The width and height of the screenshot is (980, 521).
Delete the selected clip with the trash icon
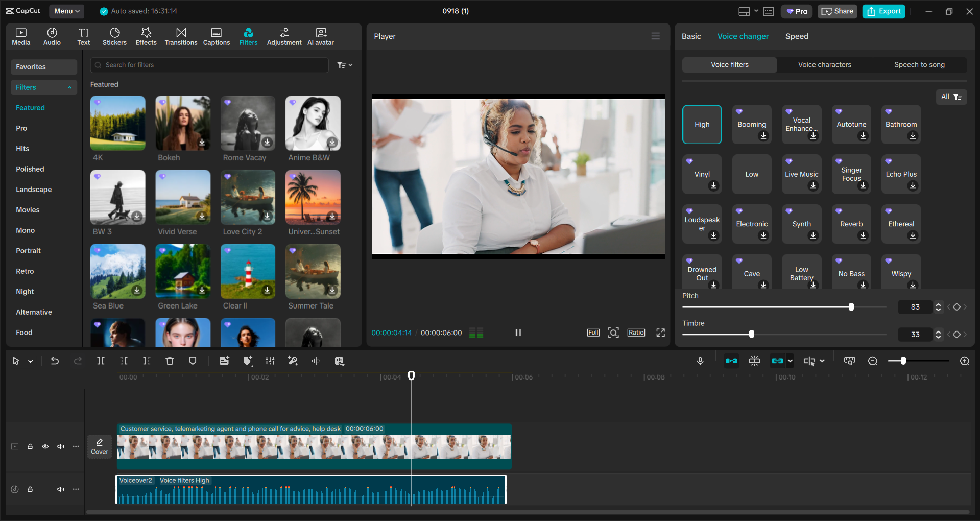click(170, 361)
